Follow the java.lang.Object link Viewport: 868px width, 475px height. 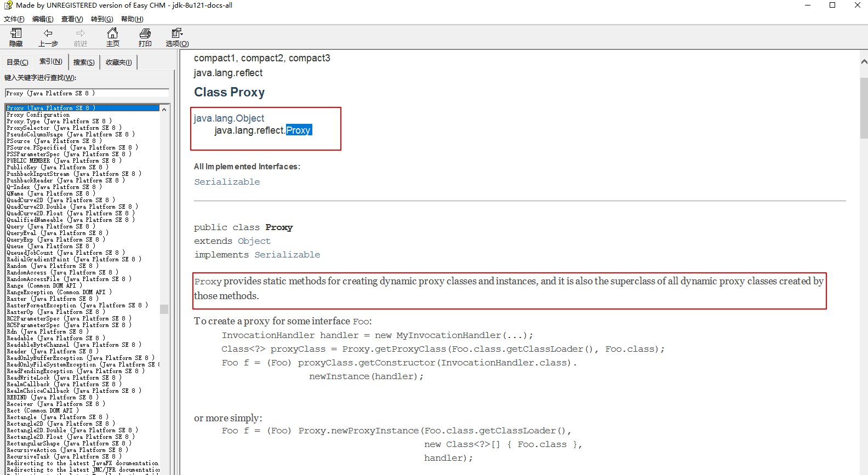click(x=229, y=118)
